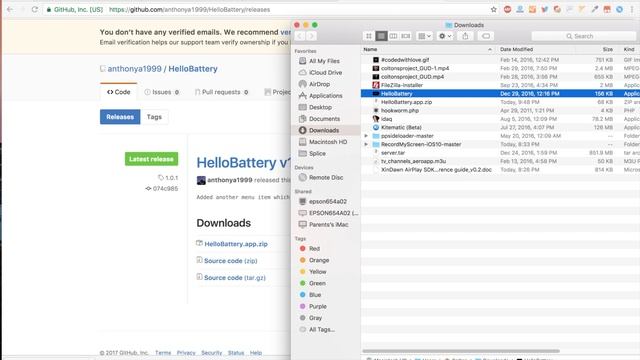Open AirDrop in Finder sidebar

click(x=319, y=84)
